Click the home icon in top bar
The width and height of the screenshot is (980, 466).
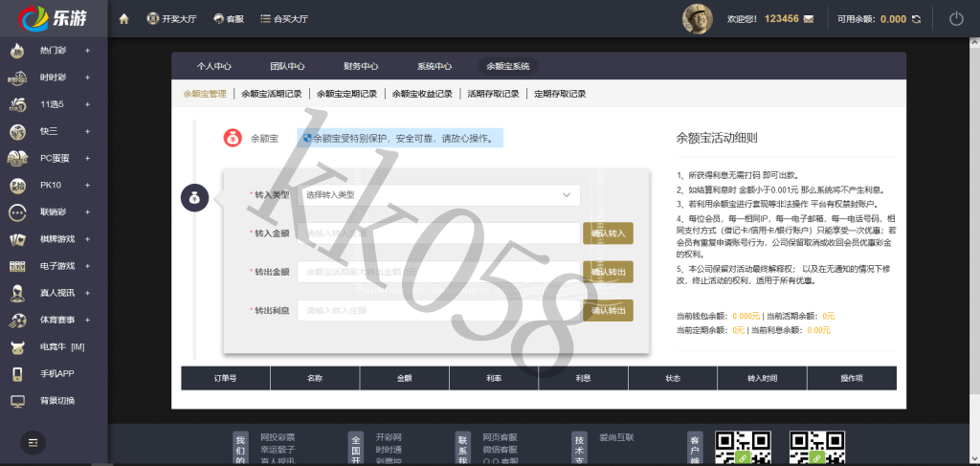pos(123,19)
